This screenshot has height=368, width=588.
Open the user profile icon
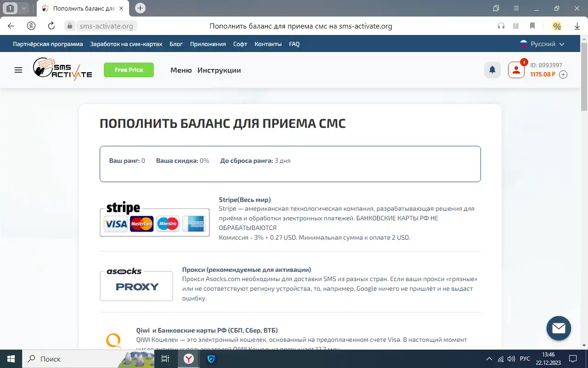[x=516, y=70]
